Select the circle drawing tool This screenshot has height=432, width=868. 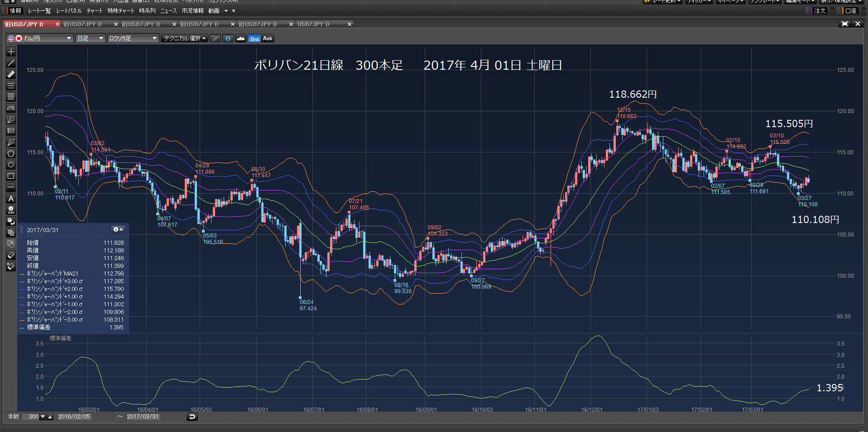pyautogui.click(x=11, y=165)
